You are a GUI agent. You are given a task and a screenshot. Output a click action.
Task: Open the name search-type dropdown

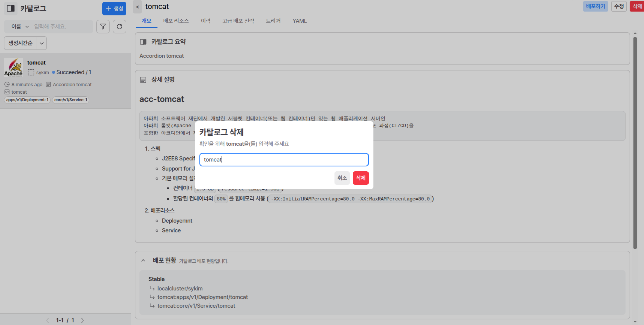point(20,26)
